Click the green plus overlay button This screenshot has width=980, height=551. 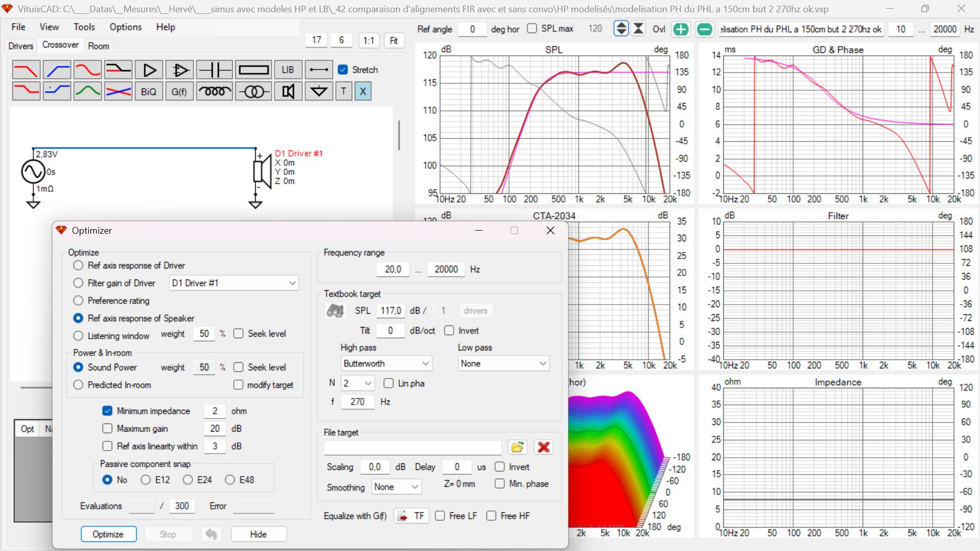pyautogui.click(x=681, y=29)
